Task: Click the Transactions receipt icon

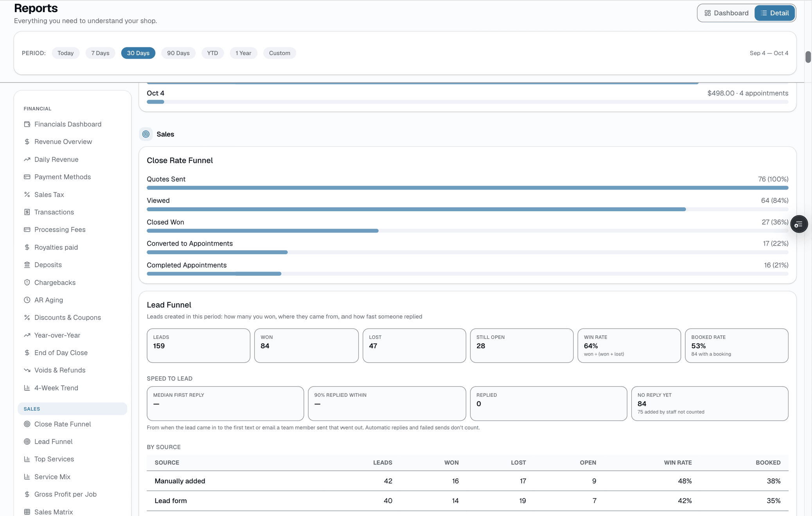Action: click(x=27, y=212)
